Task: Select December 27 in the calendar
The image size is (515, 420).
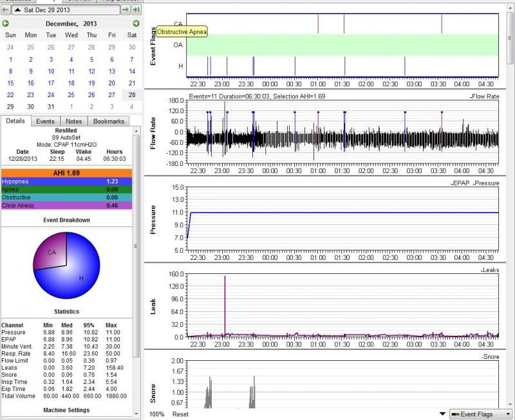Action: pyautogui.click(x=112, y=95)
